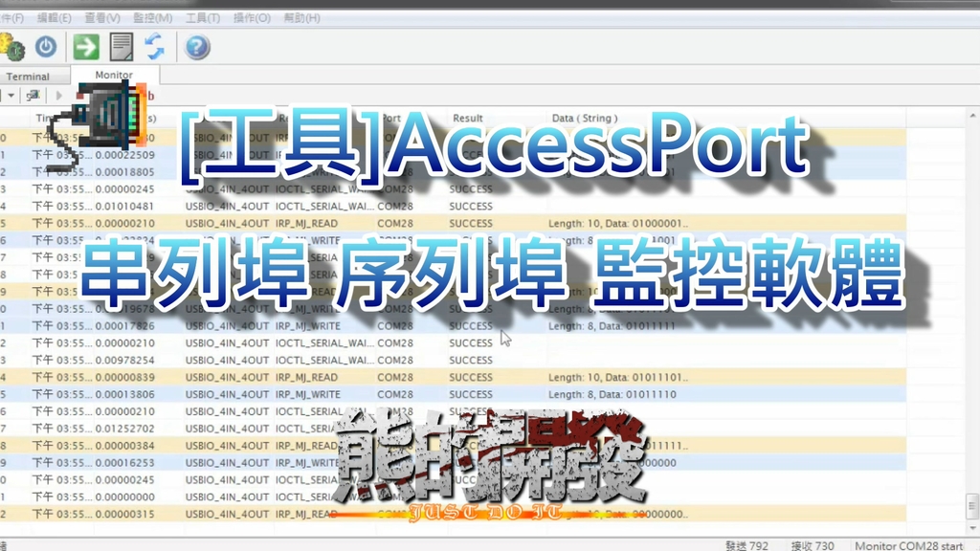The height and width of the screenshot is (551, 980).
Task: Select the cell showing 0.00013806
Action: [x=125, y=394]
